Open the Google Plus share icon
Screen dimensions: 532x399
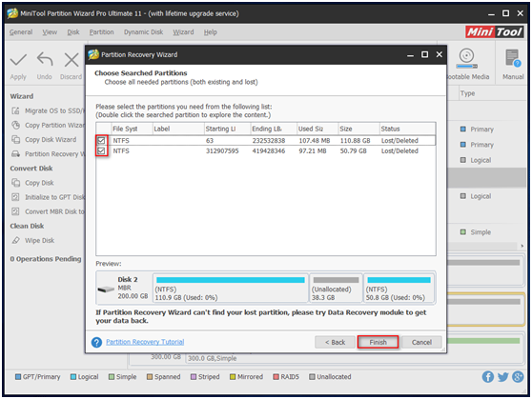point(518,377)
